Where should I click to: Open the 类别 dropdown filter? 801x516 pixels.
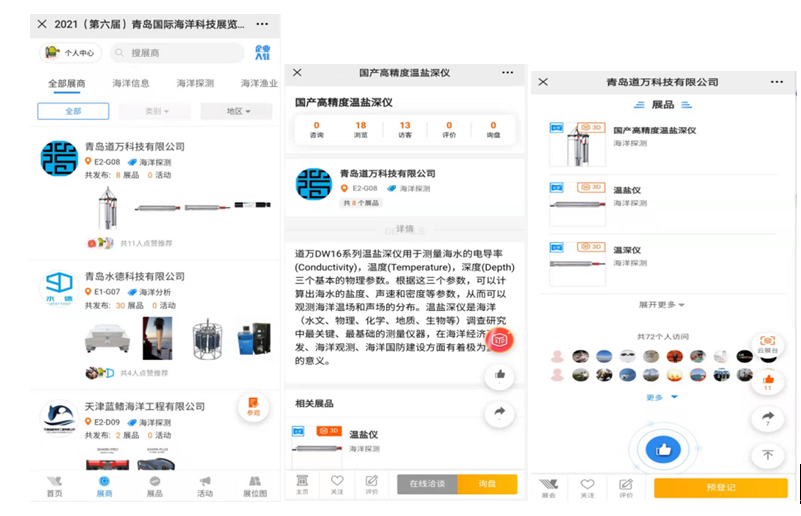[155, 111]
